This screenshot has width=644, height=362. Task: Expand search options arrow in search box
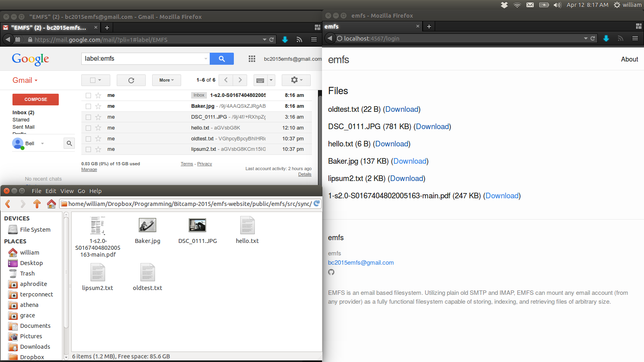[x=206, y=59]
